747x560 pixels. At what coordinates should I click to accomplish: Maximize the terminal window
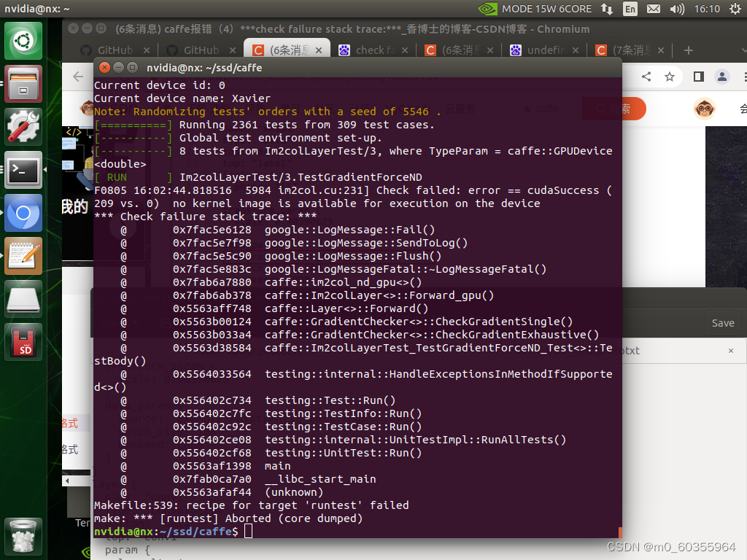(133, 68)
